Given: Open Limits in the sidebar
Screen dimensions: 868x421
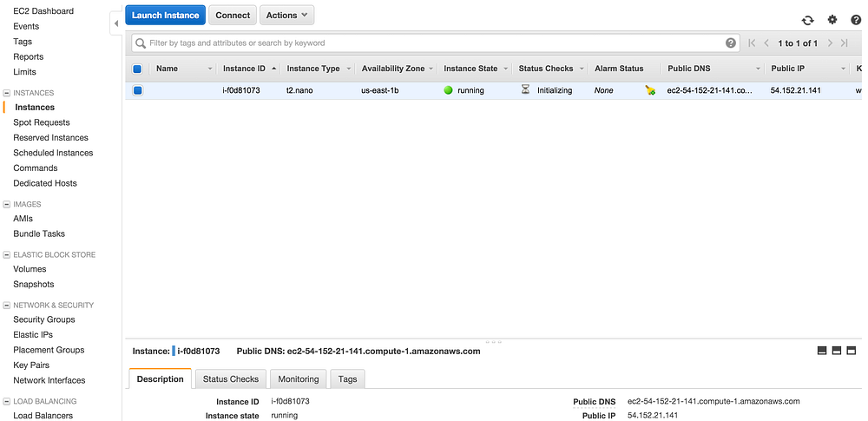Looking at the screenshot, I should coord(24,72).
